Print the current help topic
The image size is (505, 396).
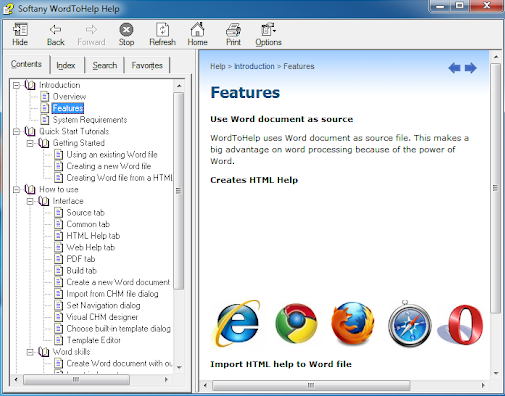[x=233, y=34]
